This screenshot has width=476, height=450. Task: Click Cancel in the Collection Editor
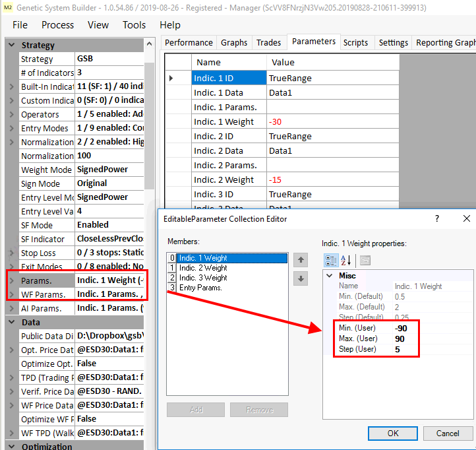[448, 433]
